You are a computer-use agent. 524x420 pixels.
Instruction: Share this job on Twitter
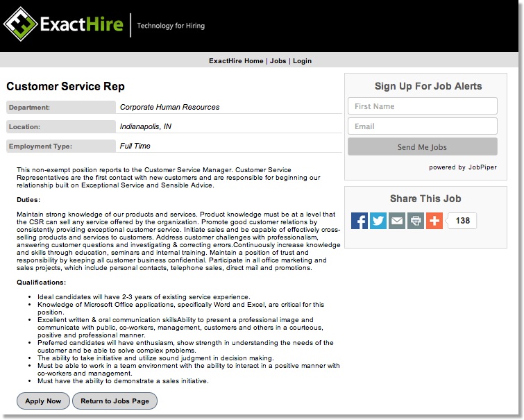pos(378,221)
